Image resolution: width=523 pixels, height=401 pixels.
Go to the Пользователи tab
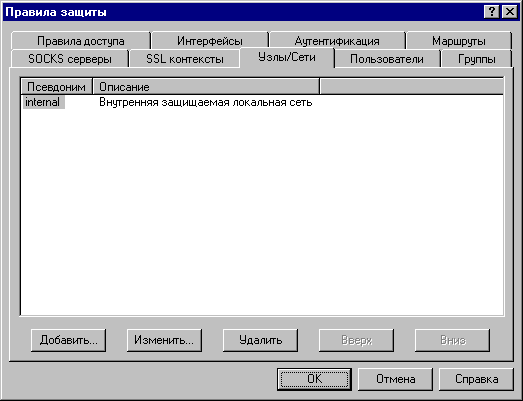point(387,59)
